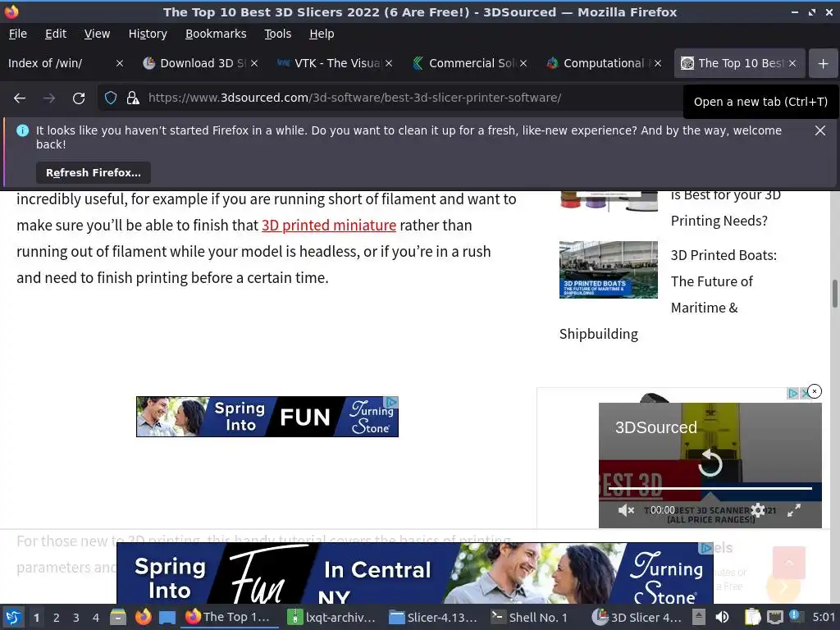Open a new tab with plus button
The height and width of the screenshot is (630, 840).
[x=823, y=63]
